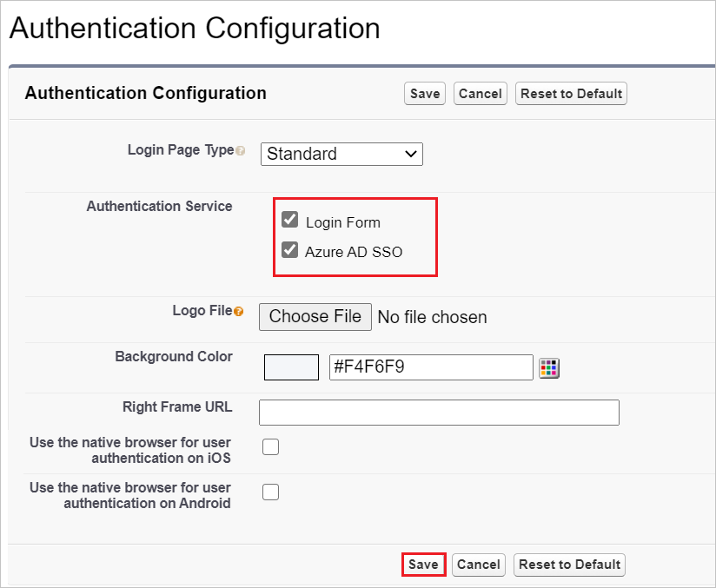Click the top Save button

pos(425,94)
